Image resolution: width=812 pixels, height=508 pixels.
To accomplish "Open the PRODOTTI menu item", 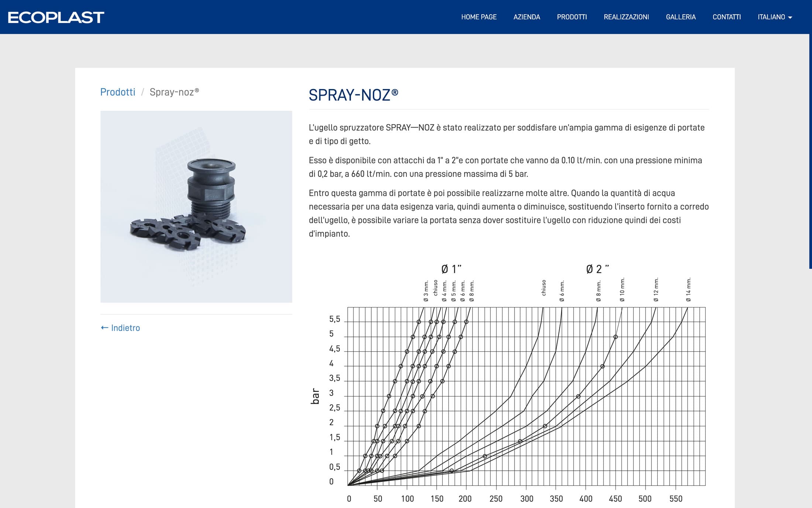I will [572, 17].
